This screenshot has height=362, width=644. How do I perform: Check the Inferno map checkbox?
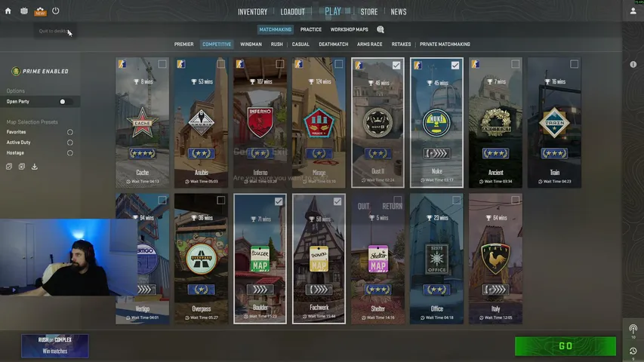click(279, 64)
